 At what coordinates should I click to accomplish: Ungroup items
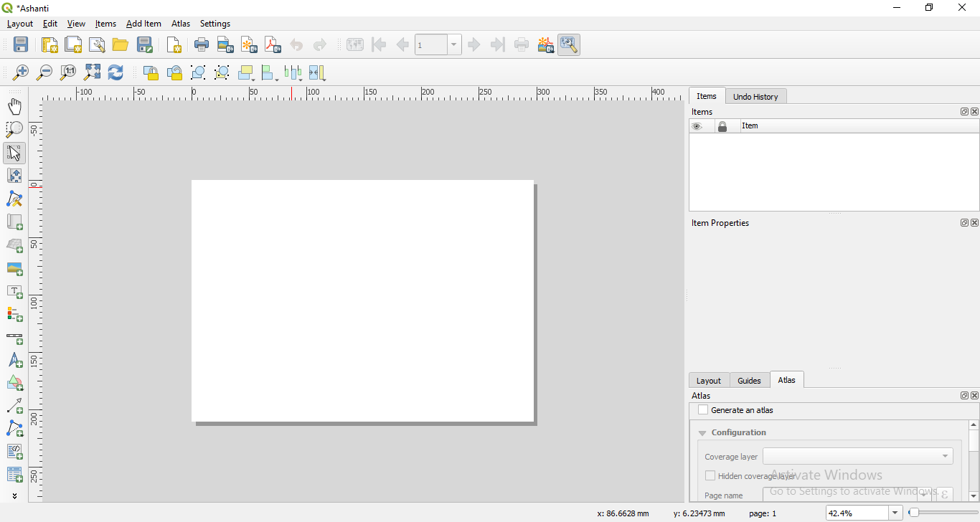(222, 72)
